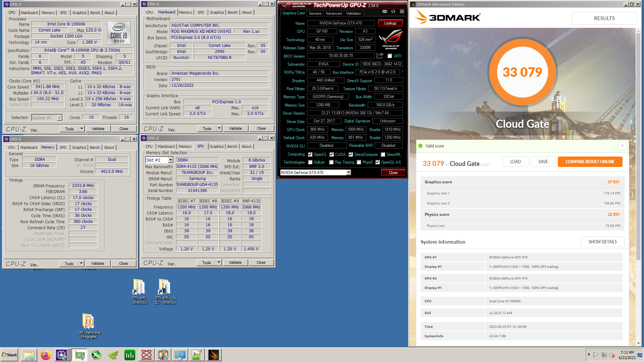Click the 3DMark scrollbar down arrow
The width and height of the screenshot is (644, 362).
click(x=638, y=343)
